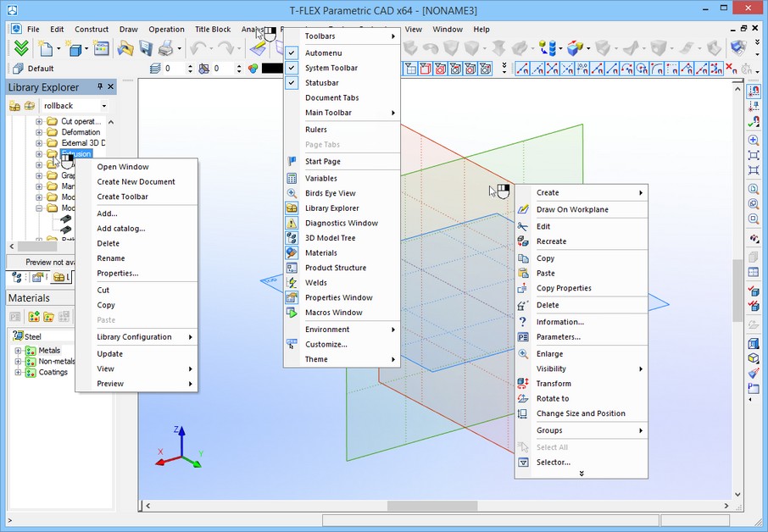Choose Create Toolbar in the library context menu
Viewport: 768px width, 532px height.
(136, 197)
